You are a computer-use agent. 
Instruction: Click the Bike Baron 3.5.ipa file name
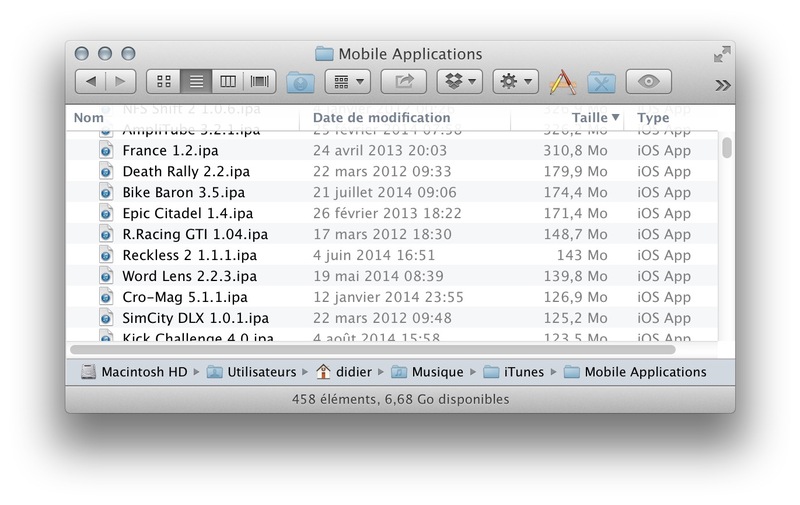pyautogui.click(x=184, y=193)
